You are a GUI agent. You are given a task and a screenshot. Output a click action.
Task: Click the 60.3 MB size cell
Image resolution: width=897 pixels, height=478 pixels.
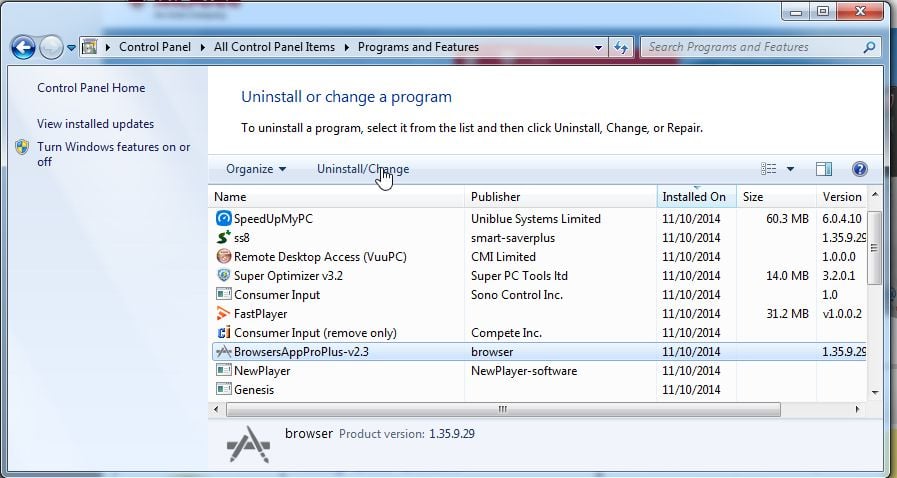[x=787, y=218]
